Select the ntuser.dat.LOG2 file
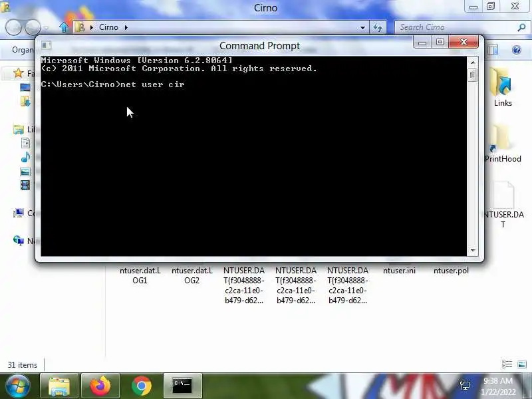532x399 pixels. point(192,275)
